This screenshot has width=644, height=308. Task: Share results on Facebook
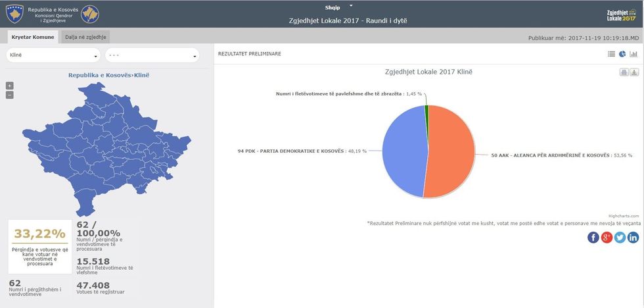coord(593,238)
